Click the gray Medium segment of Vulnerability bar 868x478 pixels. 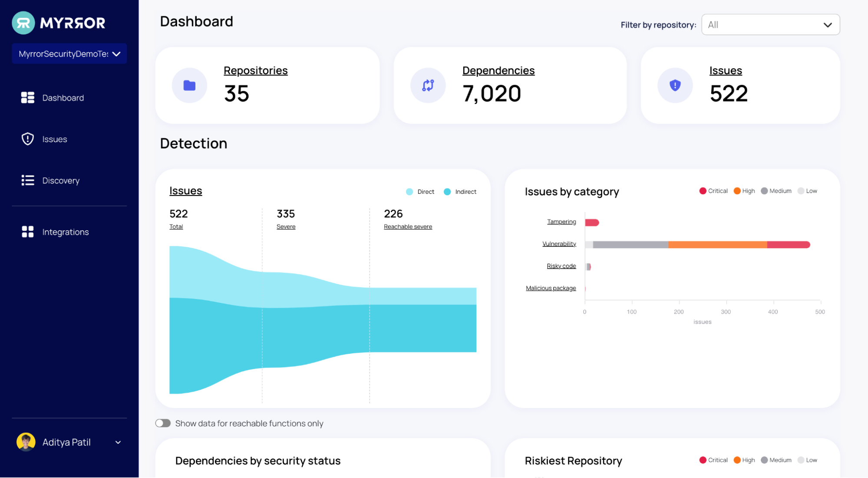click(x=630, y=245)
